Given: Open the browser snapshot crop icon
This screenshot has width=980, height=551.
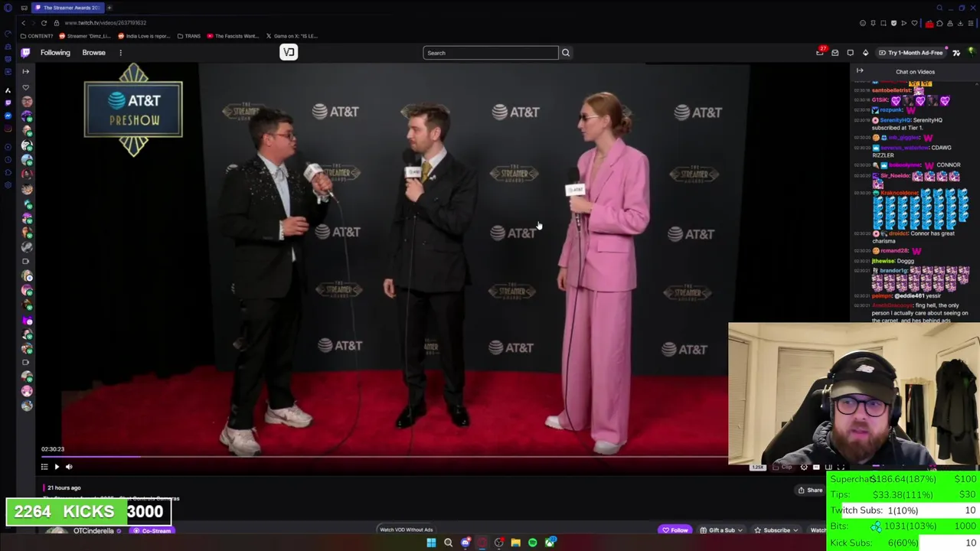Looking at the screenshot, I should click(884, 23).
